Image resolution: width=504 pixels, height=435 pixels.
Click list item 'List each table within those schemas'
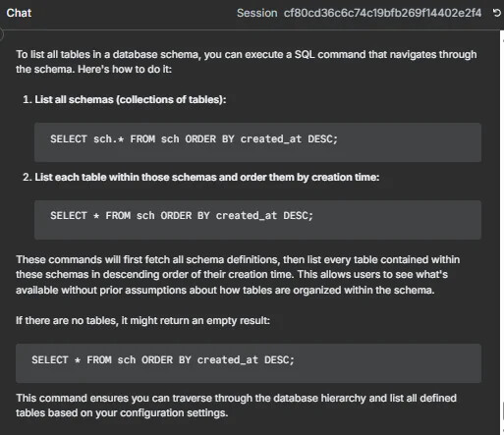tap(200, 177)
